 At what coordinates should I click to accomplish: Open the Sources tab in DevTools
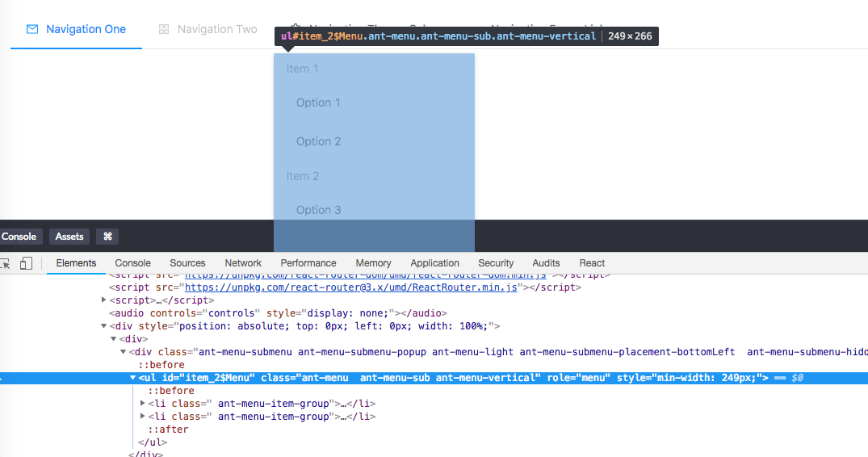click(187, 263)
